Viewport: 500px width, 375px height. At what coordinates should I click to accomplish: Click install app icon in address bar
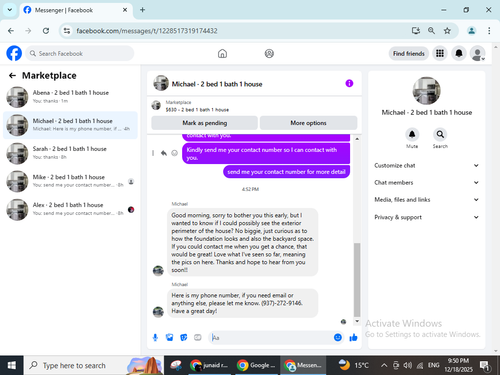pos(416,31)
